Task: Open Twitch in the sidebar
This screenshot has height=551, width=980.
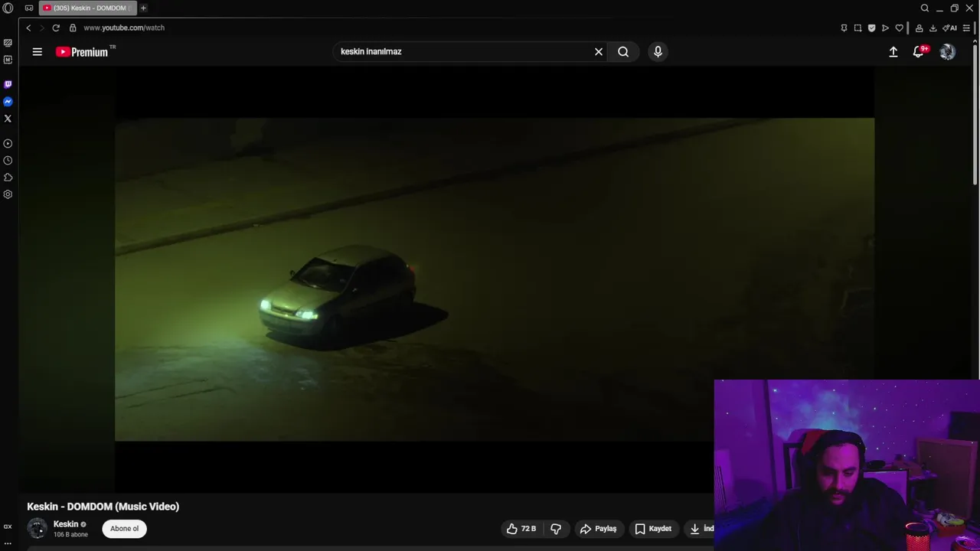Action: click(x=8, y=84)
